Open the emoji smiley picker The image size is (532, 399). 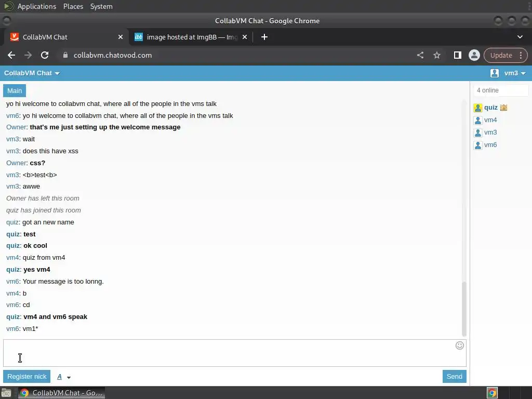click(x=459, y=345)
